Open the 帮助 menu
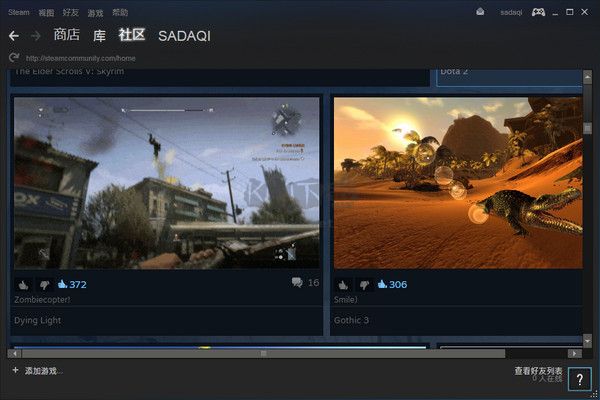The width and height of the screenshot is (600, 400). [120, 13]
